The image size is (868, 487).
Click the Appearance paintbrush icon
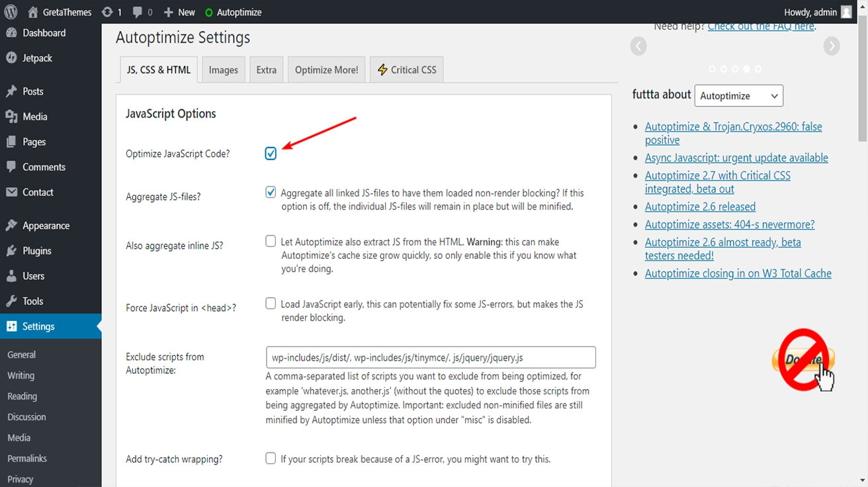point(11,226)
